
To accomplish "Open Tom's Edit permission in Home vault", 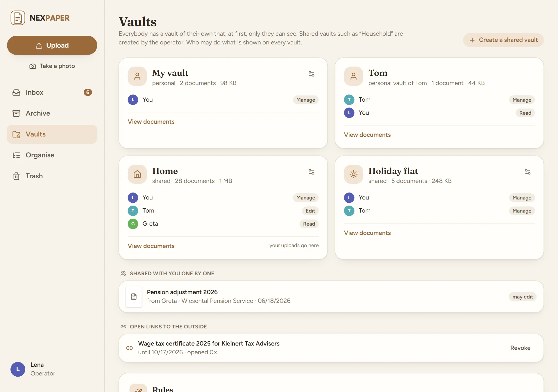I will [x=310, y=211].
